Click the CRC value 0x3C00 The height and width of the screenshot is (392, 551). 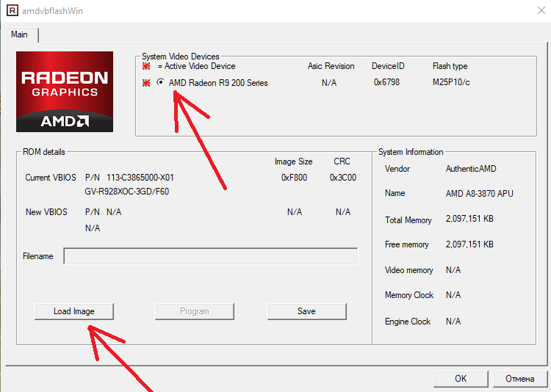pos(343,178)
